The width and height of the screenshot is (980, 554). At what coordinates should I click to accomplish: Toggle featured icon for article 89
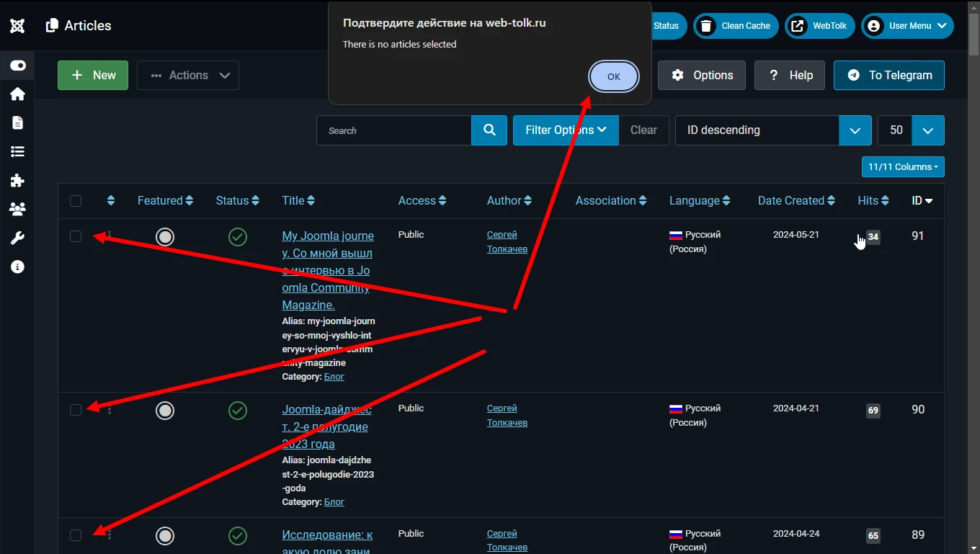pyautogui.click(x=165, y=536)
